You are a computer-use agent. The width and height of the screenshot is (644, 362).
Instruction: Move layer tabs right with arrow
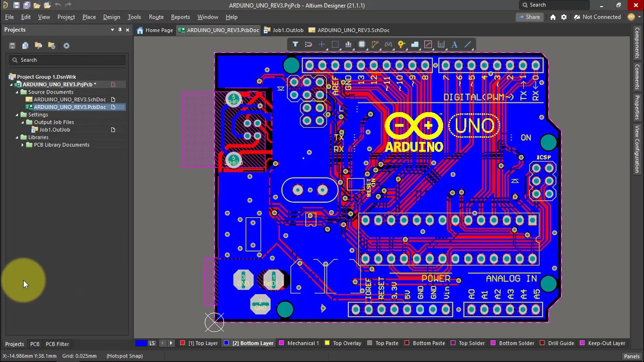(x=171, y=343)
